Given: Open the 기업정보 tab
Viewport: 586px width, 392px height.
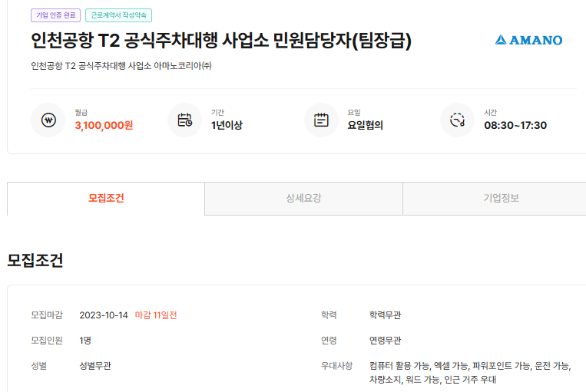Looking at the screenshot, I should pyautogui.click(x=502, y=198).
